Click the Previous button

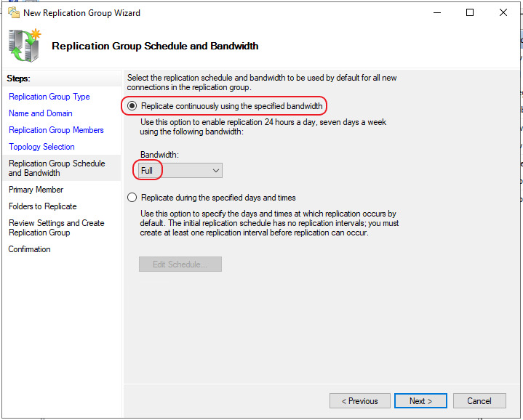pos(360,400)
